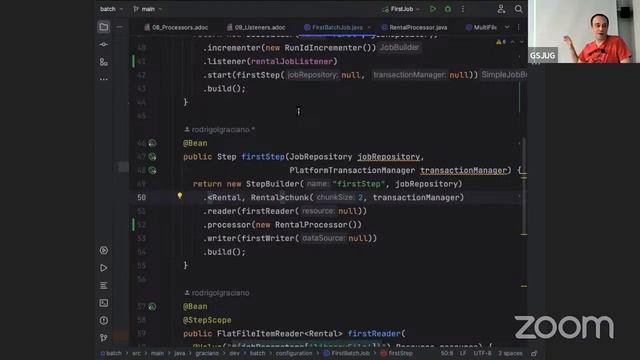The height and width of the screenshot is (360, 640).
Task: Click line:column 50:8 status indicator
Action: click(x=447, y=353)
